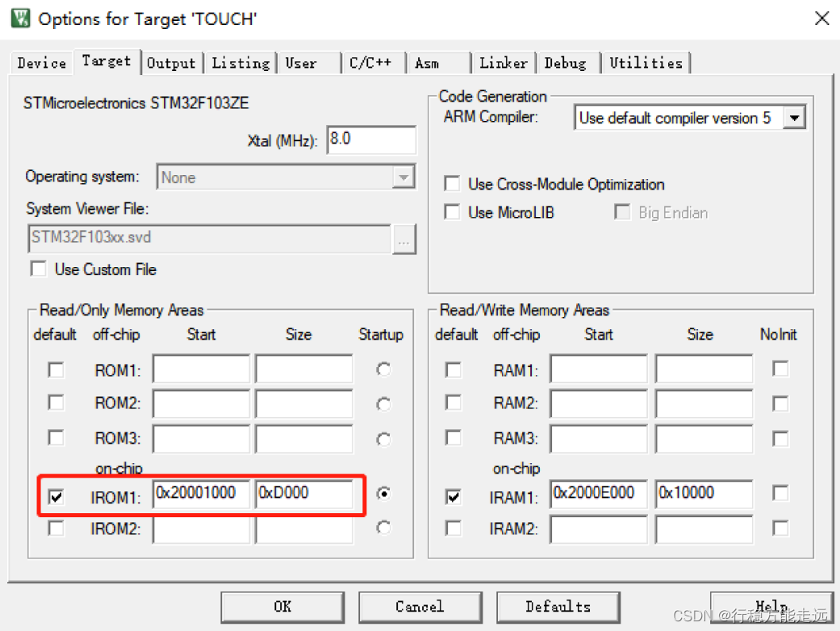
Task: Check the ROM1 default checkbox
Action: [x=56, y=370]
